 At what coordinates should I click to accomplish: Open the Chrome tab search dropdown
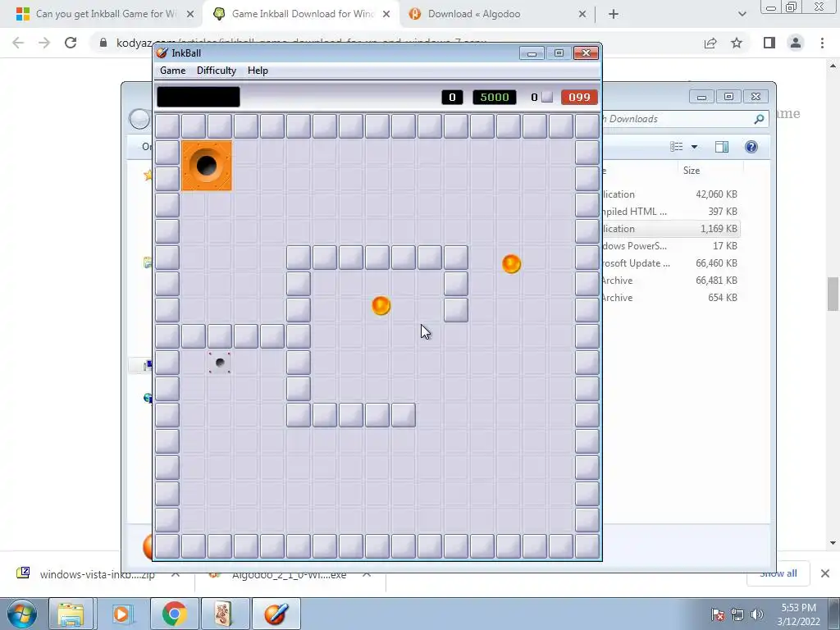pyautogui.click(x=742, y=15)
